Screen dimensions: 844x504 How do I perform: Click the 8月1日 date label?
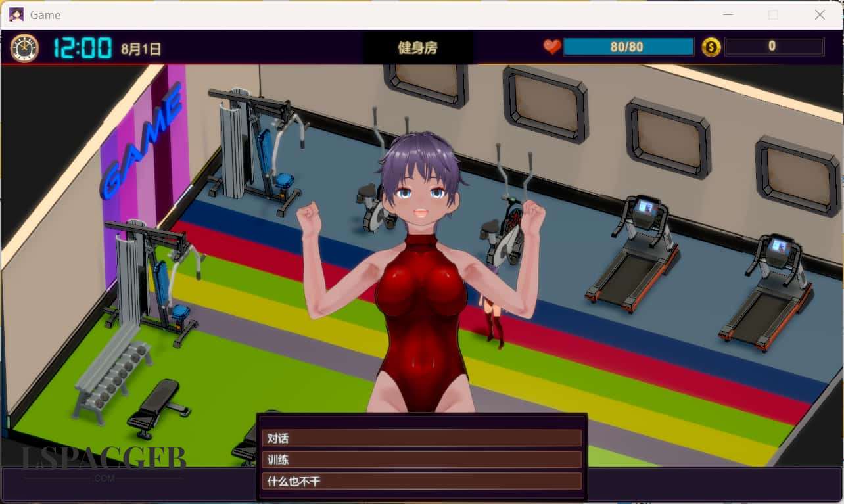[x=141, y=49]
